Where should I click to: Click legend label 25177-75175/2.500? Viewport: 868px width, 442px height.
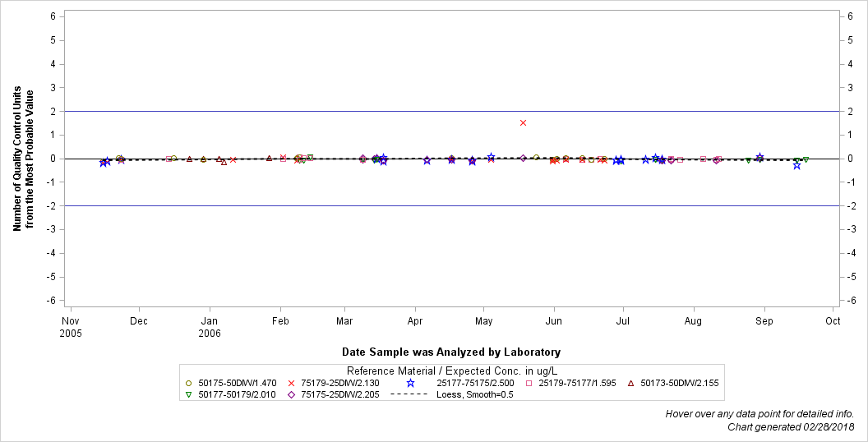(x=475, y=383)
